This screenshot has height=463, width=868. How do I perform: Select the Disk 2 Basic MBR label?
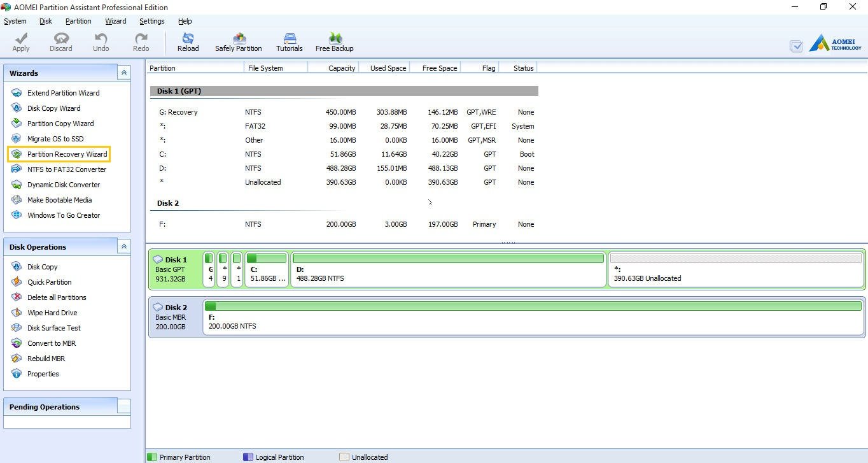(x=174, y=317)
